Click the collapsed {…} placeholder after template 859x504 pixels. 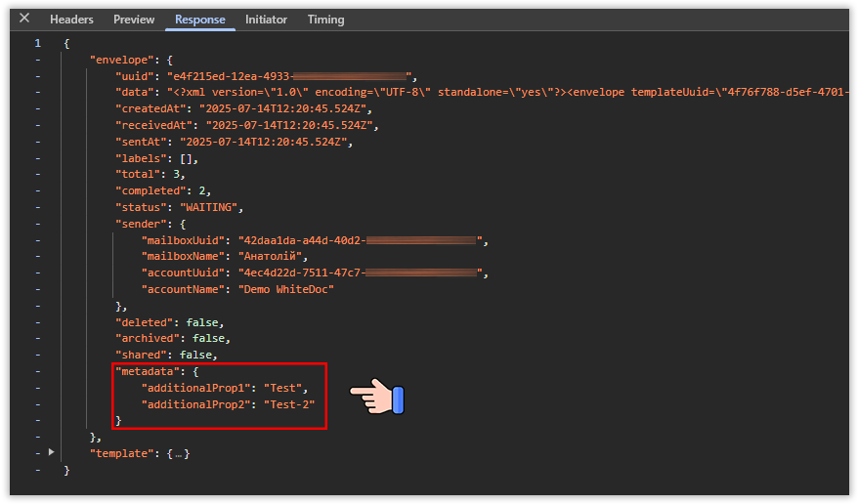point(177,454)
